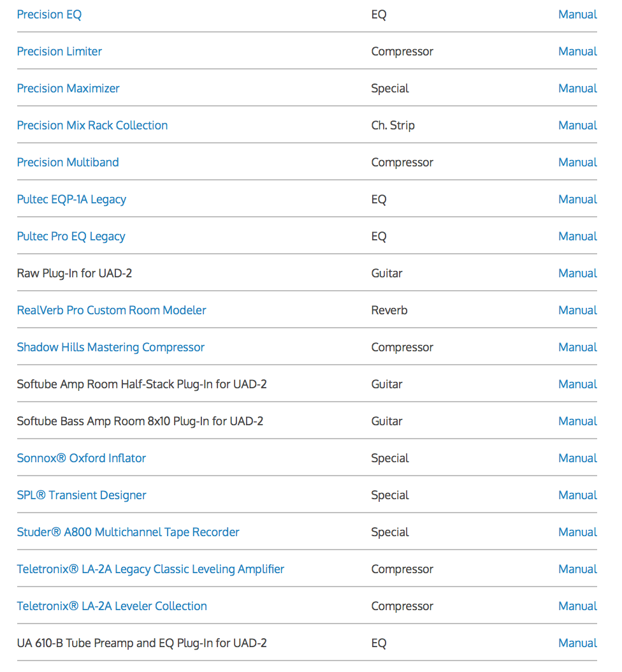Click RealVerb Pro Custom Room Modeler
Screen dimensions: 622x672
pos(112,310)
